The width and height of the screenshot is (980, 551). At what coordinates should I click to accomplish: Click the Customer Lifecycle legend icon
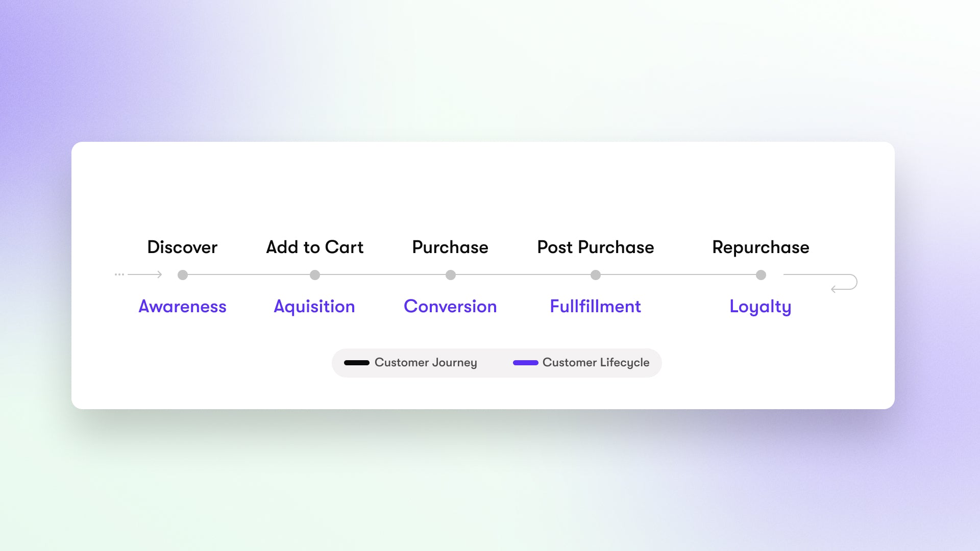point(524,363)
